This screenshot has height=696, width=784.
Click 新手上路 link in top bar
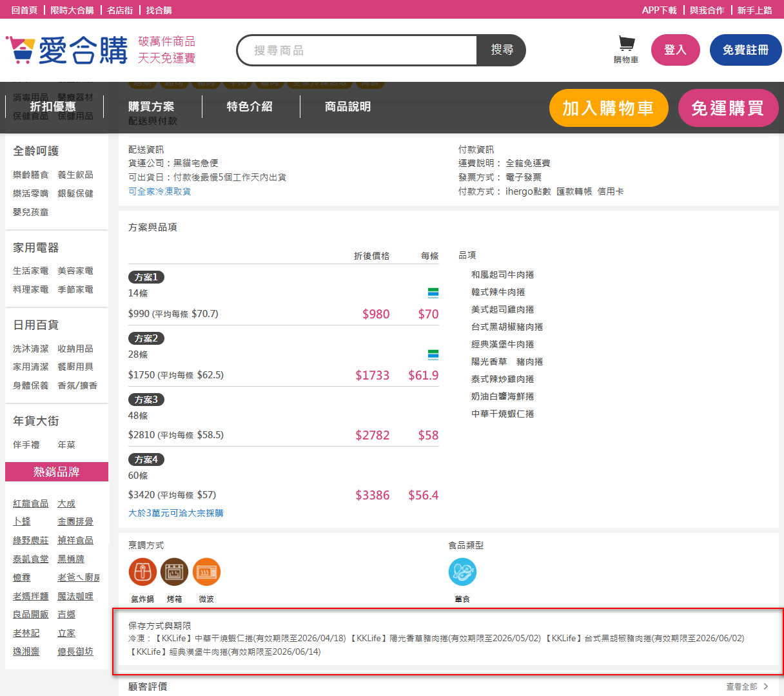pos(755,10)
